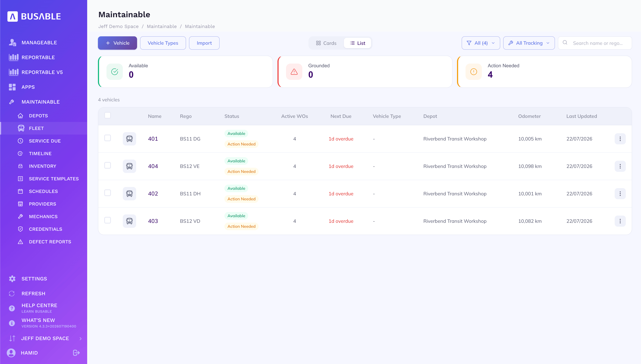Viewport: 641px width, 364px height.
Task: Switch to the Cards view
Action: click(326, 43)
